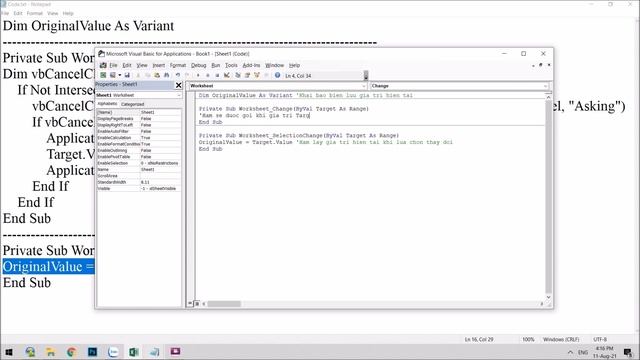
Task: Click the Object Browser toolbar icon
Action: pos(257,76)
